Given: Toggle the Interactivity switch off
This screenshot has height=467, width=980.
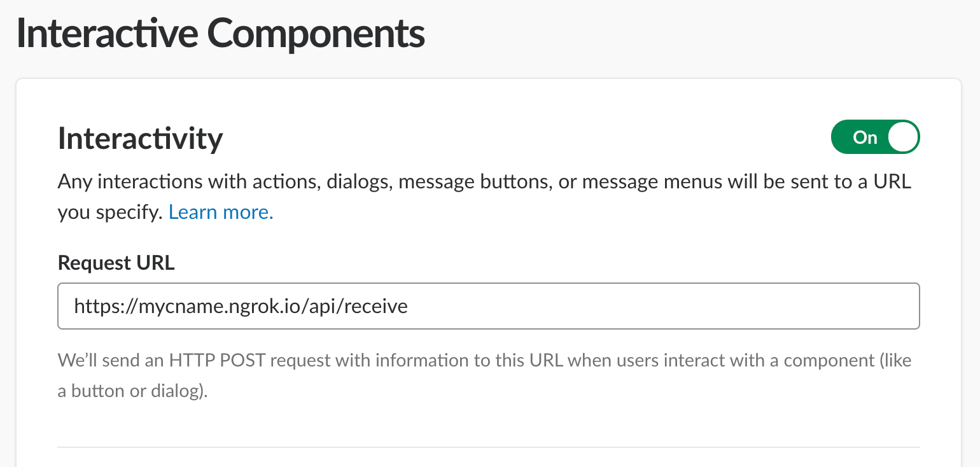Looking at the screenshot, I should 875,137.
